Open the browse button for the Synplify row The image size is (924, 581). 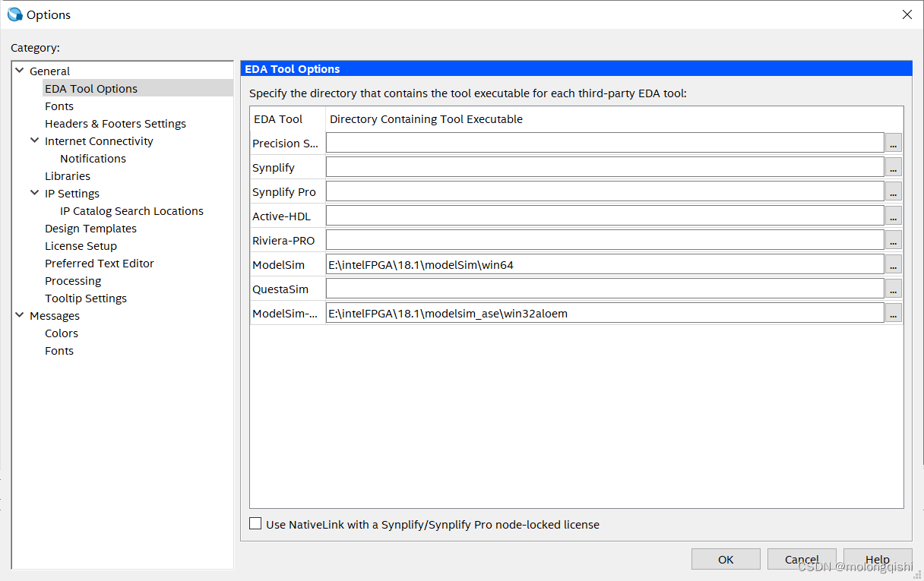pyautogui.click(x=894, y=167)
